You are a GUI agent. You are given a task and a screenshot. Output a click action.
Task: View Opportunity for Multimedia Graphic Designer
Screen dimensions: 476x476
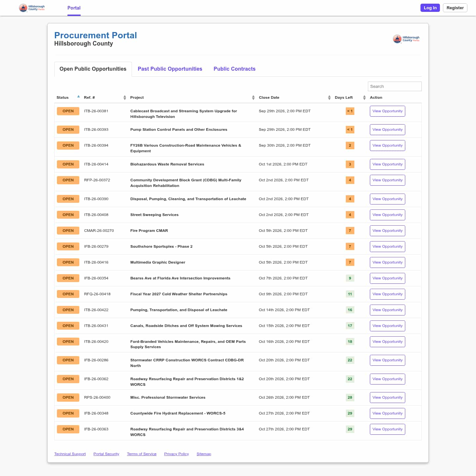(x=387, y=262)
